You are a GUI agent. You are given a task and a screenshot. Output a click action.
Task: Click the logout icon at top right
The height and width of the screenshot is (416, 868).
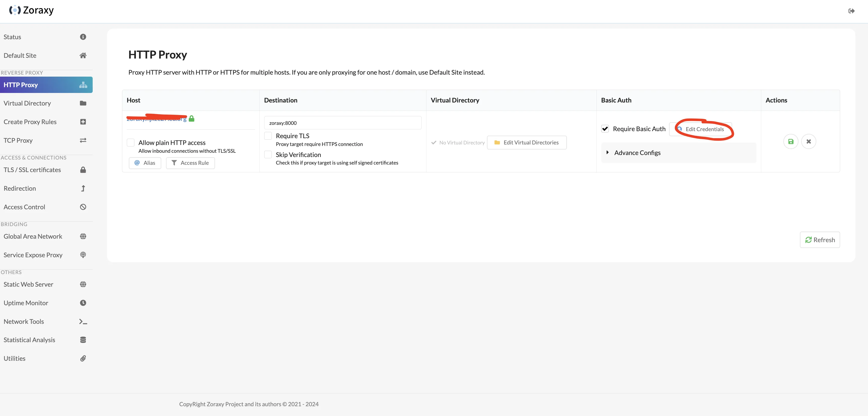click(x=851, y=11)
